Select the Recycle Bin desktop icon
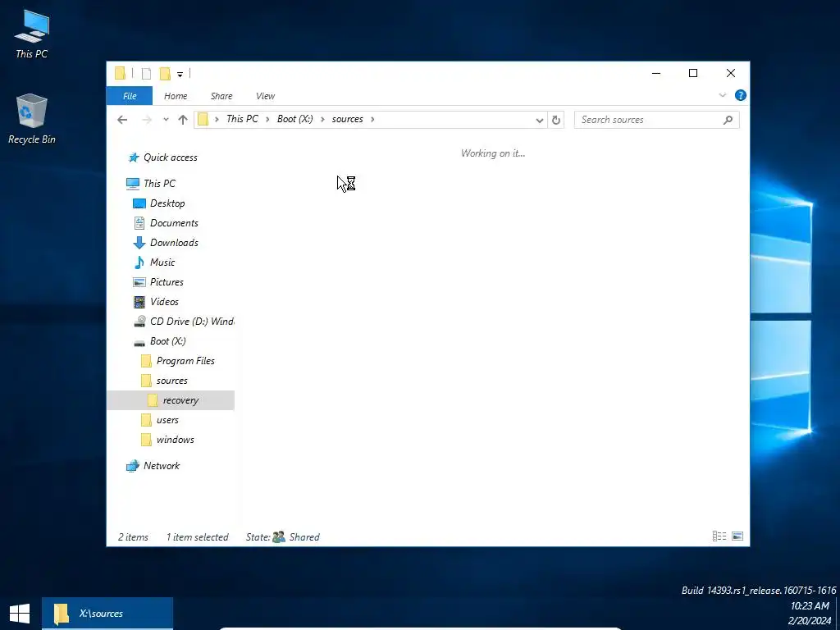The image size is (840, 630). coord(32,120)
